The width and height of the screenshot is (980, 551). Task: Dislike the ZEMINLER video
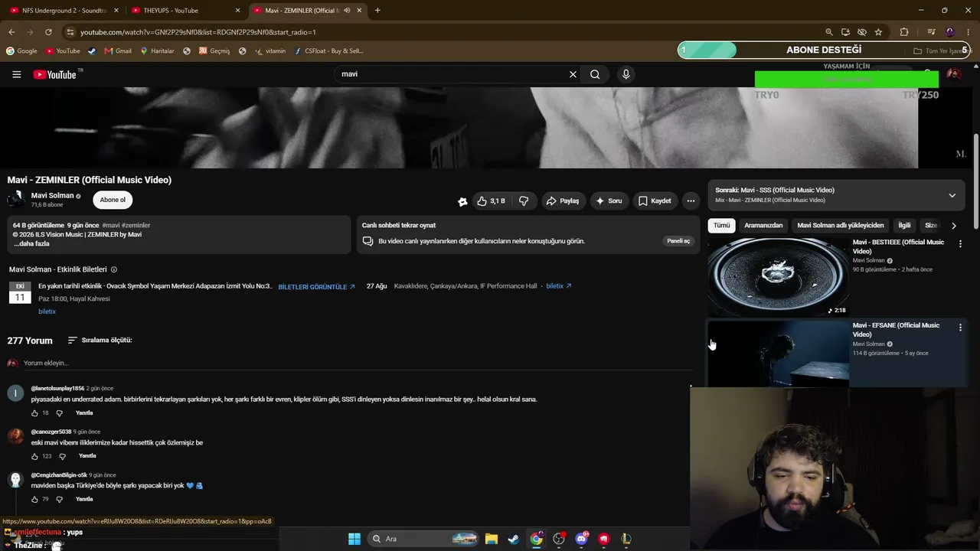(524, 201)
